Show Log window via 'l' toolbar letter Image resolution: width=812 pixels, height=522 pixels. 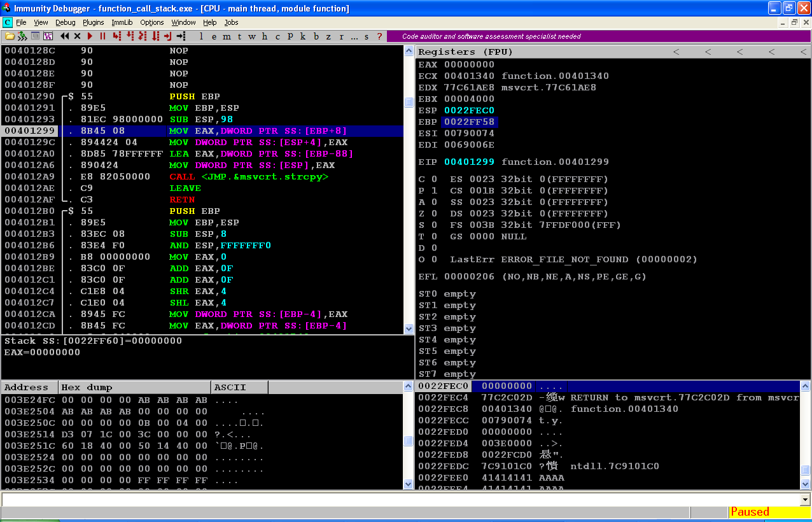201,36
